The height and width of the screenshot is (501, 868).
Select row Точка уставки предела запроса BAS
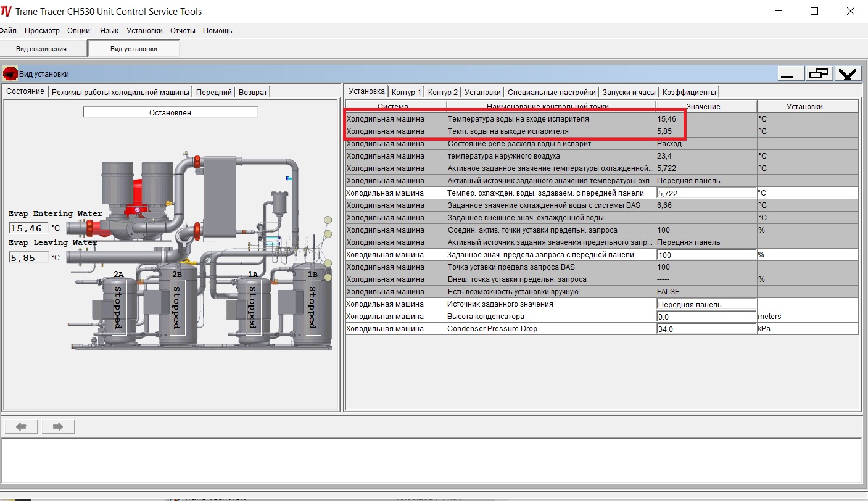(x=601, y=267)
